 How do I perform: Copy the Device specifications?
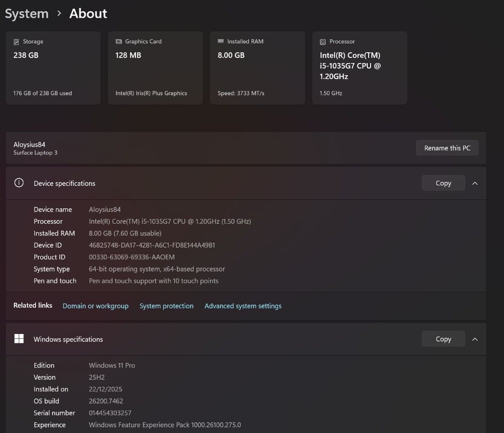click(443, 183)
